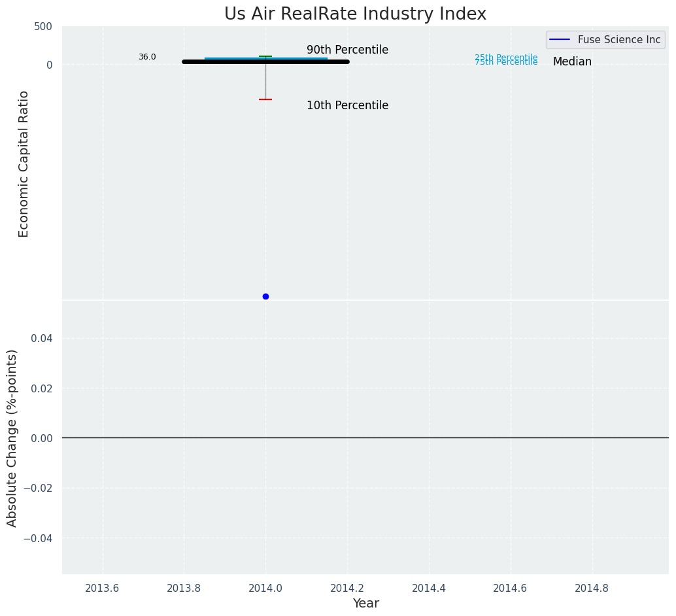Click the Absolute Change (%-points) axis label
Image resolution: width=676 pixels, height=616 pixels.
point(12,437)
